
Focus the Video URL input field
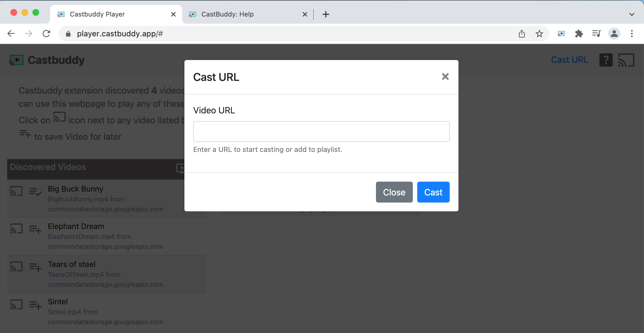point(321,132)
